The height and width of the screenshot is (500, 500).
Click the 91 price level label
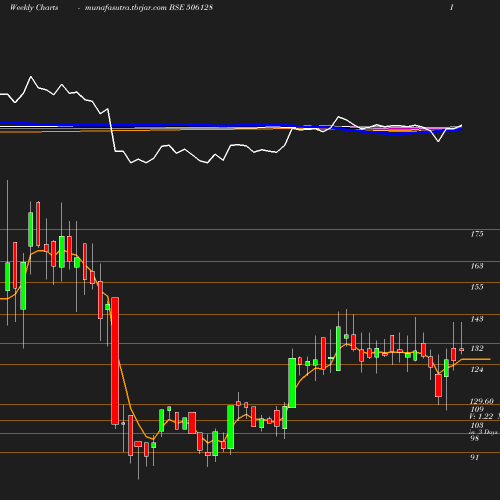[474, 457]
